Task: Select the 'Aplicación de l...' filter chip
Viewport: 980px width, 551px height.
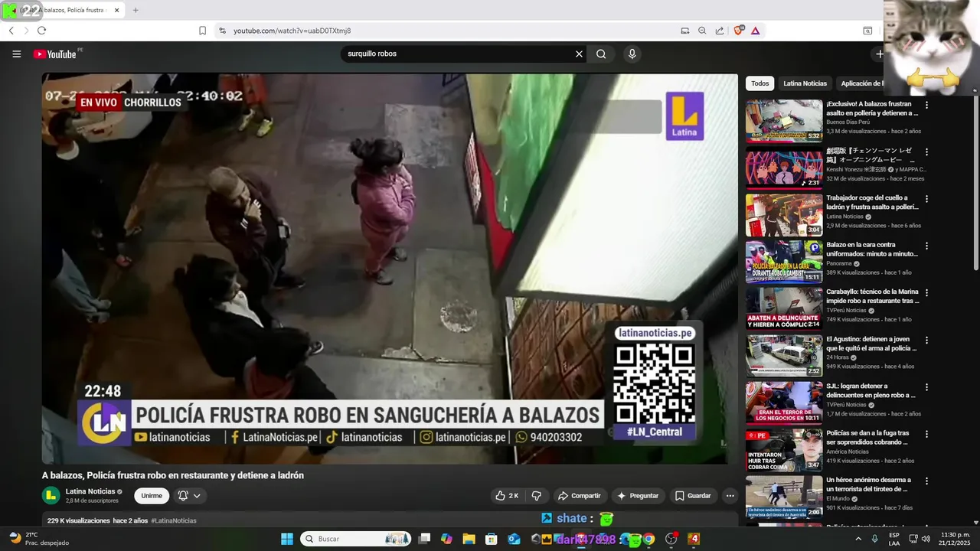Action: [x=861, y=83]
